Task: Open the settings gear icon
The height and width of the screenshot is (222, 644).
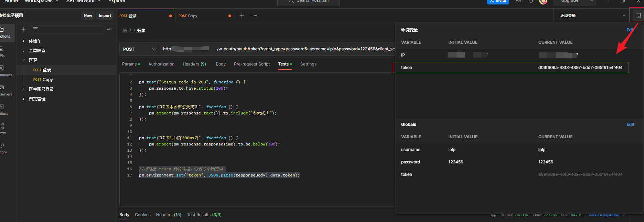Action: (518, 1)
